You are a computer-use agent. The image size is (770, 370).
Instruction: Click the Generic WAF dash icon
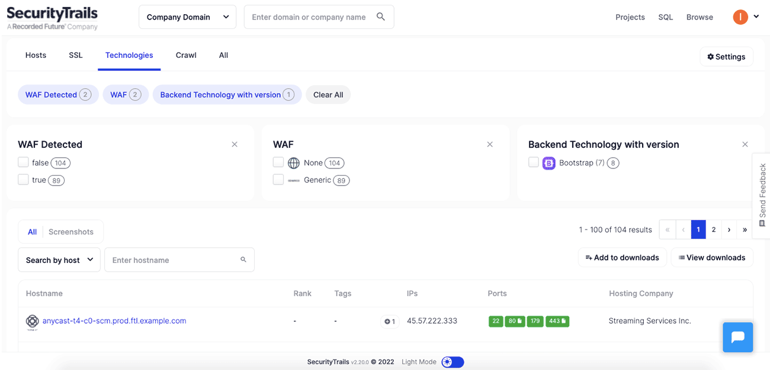293,180
